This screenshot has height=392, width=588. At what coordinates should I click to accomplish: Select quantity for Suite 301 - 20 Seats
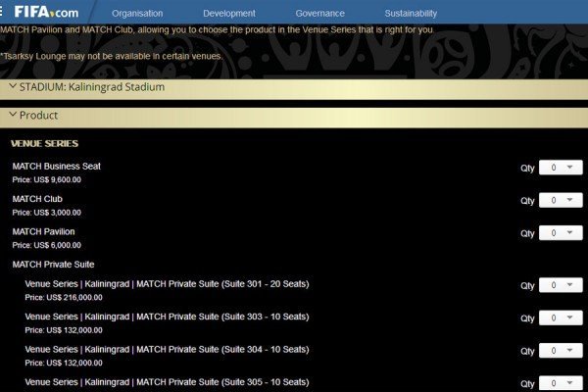pyautogui.click(x=561, y=286)
